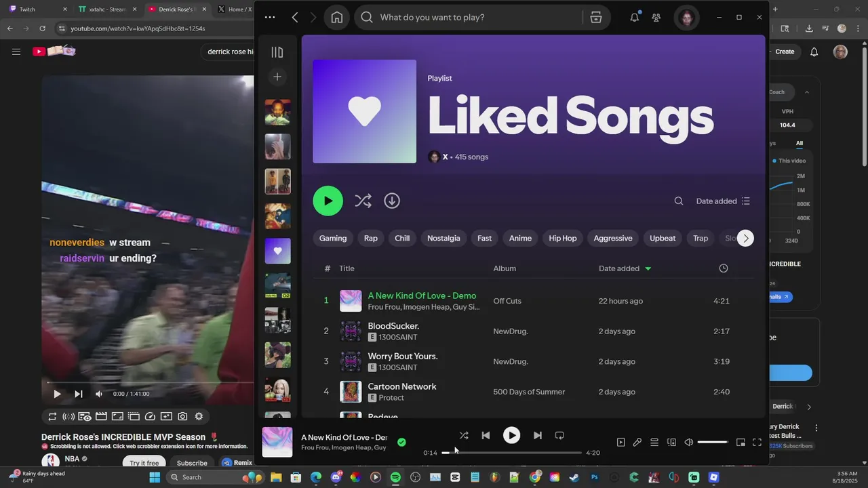This screenshot has height=488, width=868.
Task: Download the Liked Songs playlist
Action: point(392,201)
